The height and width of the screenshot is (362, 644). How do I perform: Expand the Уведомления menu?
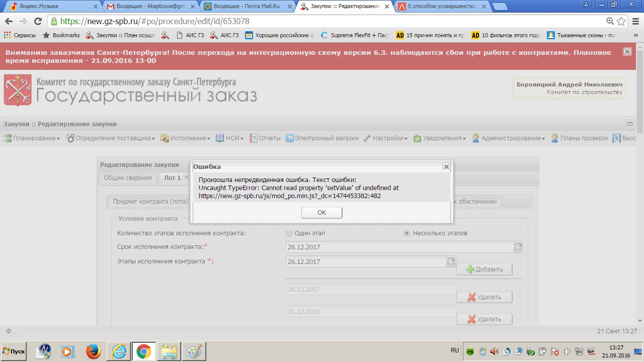(x=440, y=138)
